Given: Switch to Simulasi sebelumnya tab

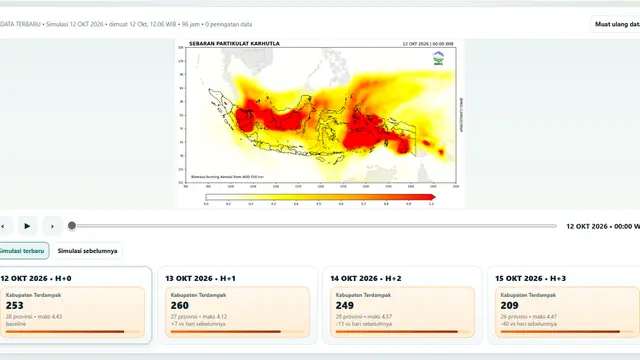Looking at the screenshot, I should tap(87, 251).
